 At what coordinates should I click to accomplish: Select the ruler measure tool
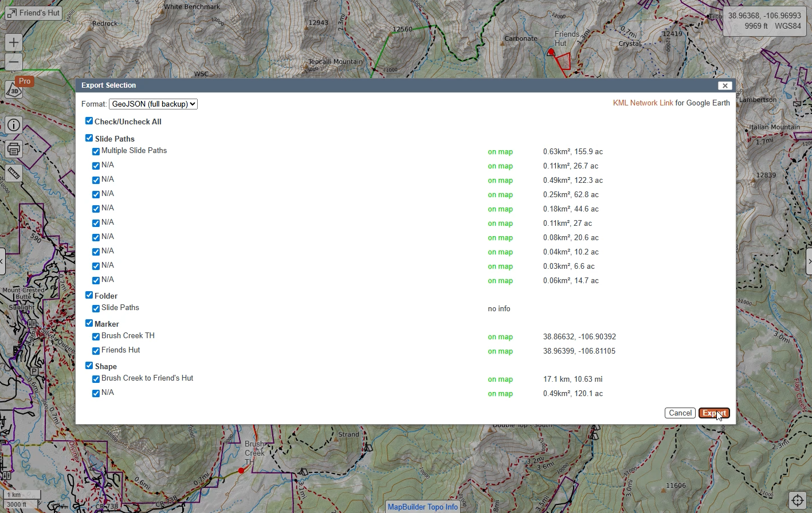coord(14,173)
